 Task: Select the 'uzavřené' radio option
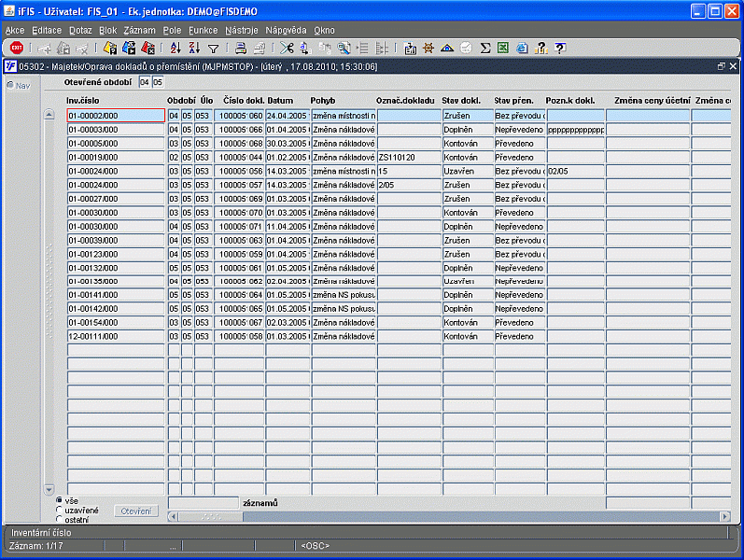[x=60, y=511]
